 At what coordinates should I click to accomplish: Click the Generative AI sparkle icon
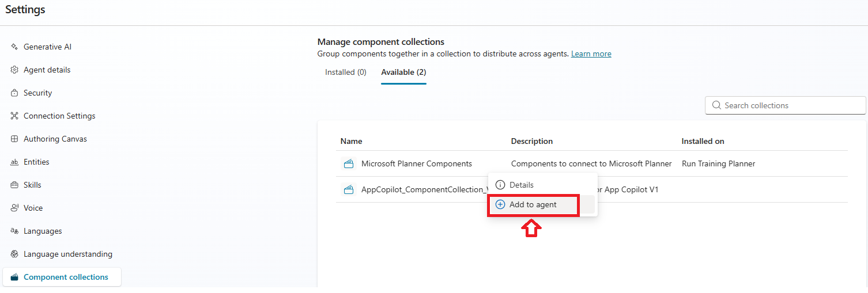coord(14,47)
